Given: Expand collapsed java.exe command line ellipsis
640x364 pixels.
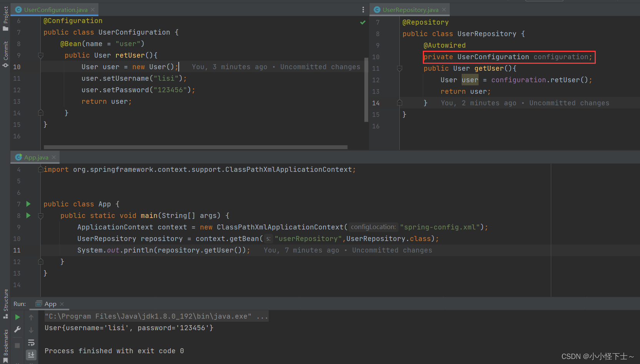Looking at the screenshot, I should (x=262, y=316).
